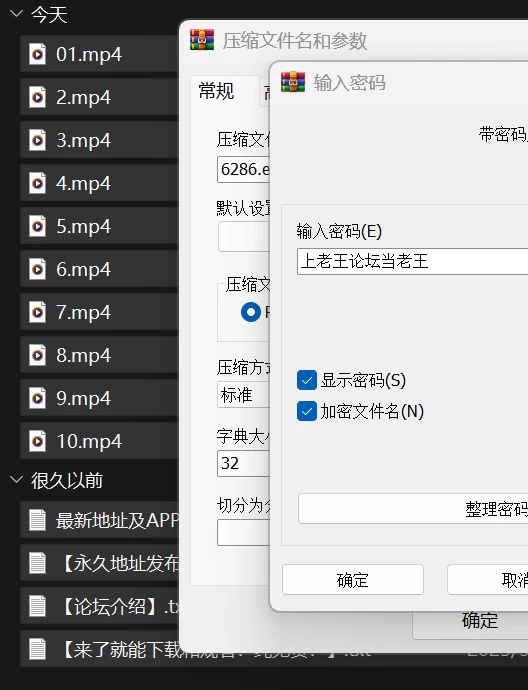Select the 5.mp4 file icon

(37, 226)
